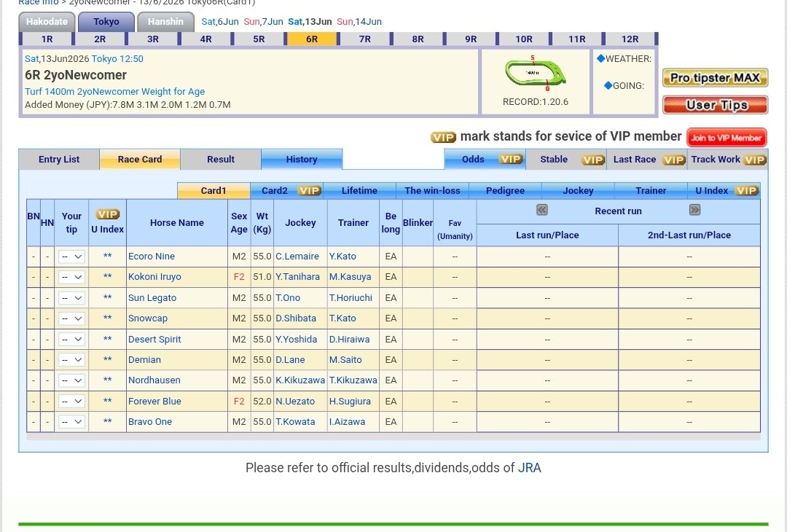Open jockey D.Lane's profile
The height and width of the screenshot is (532, 787).
tap(290, 360)
